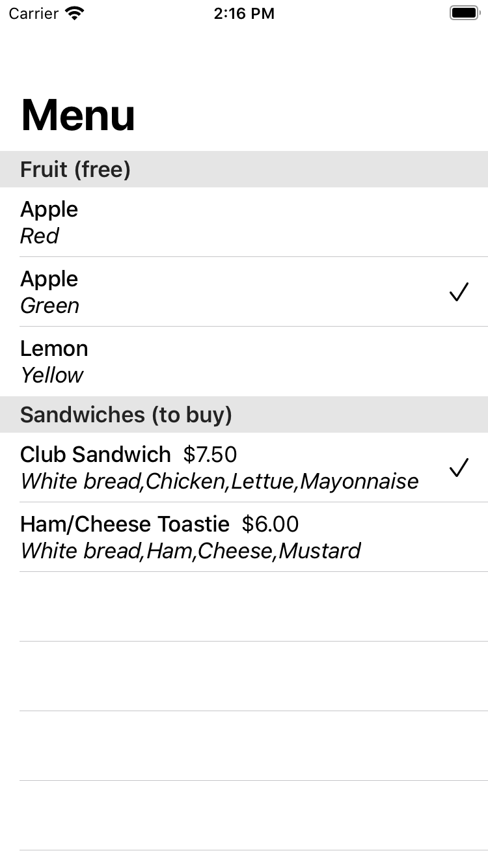The width and height of the screenshot is (488, 868).
Task: Tap the Fruit (free) section header
Action: click(x=75, y=170)
